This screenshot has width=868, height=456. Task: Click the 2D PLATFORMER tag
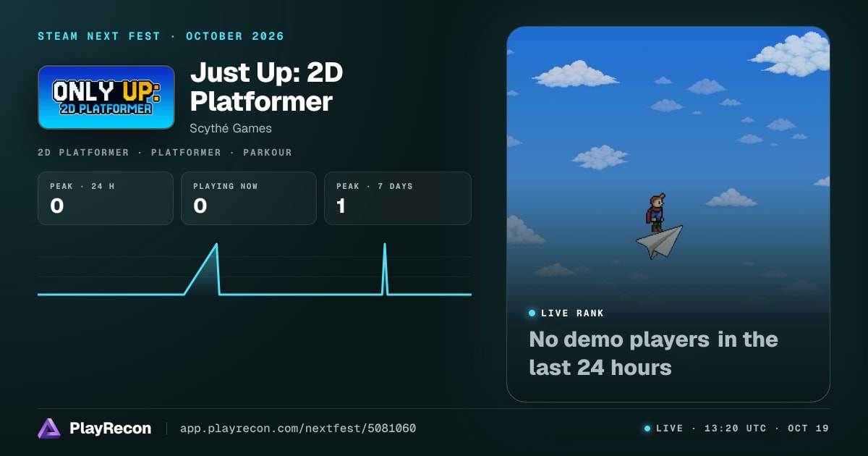pos(83,153)
